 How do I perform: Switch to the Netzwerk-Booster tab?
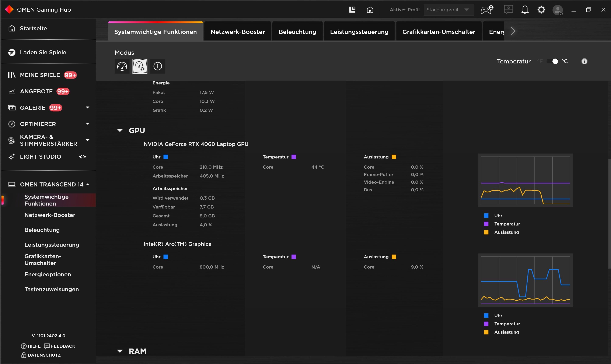point(237,31)
